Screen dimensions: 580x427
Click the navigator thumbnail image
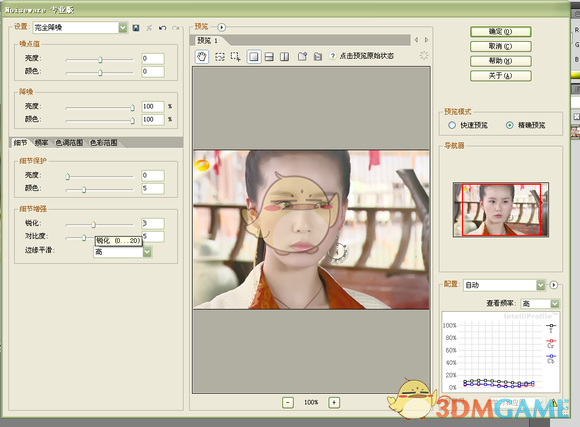(501, 209)
